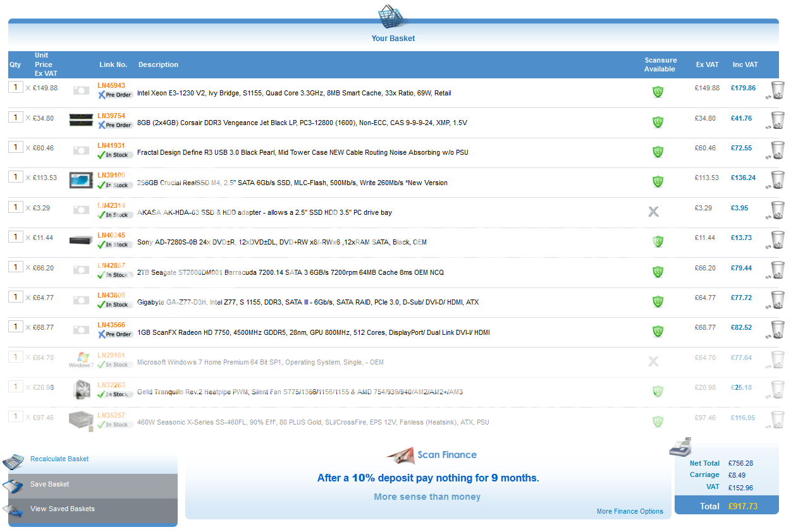Click the trash icon for Seagate Barracuda 2TB
Viewport: 791px width, 532px height.
click(x=776, y=270)
